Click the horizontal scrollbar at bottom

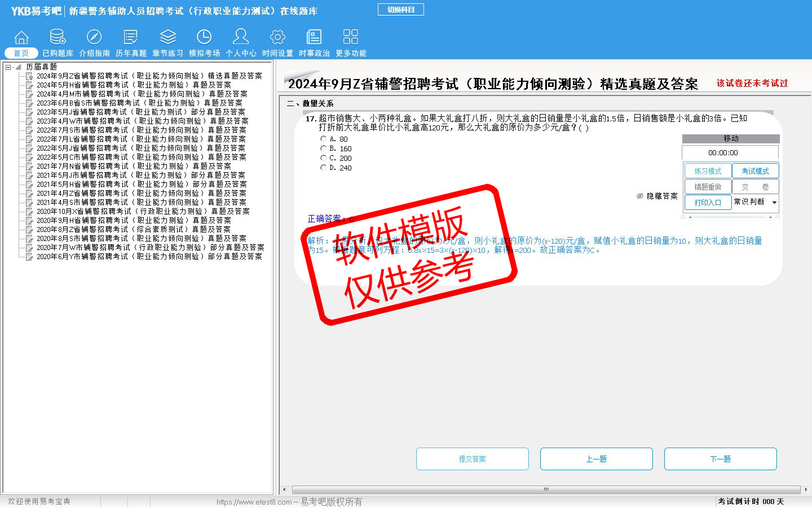pos(545,489)
